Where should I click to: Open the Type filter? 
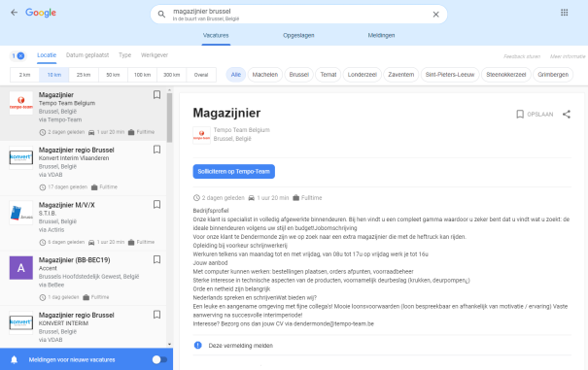(124, 55)
